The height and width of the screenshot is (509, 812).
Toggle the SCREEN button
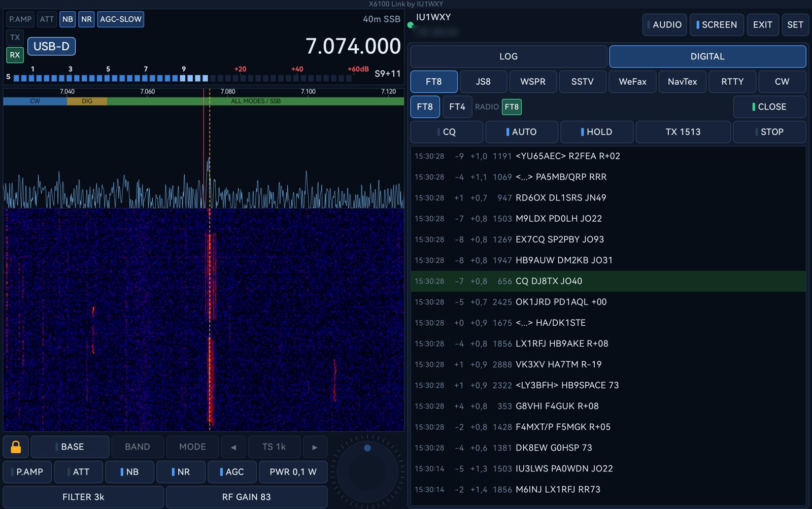coord(717,24)
